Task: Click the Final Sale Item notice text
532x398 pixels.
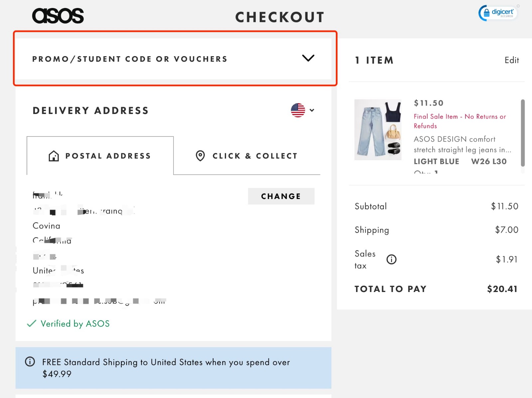Action: pyautogui.click(x=459, y=121)
